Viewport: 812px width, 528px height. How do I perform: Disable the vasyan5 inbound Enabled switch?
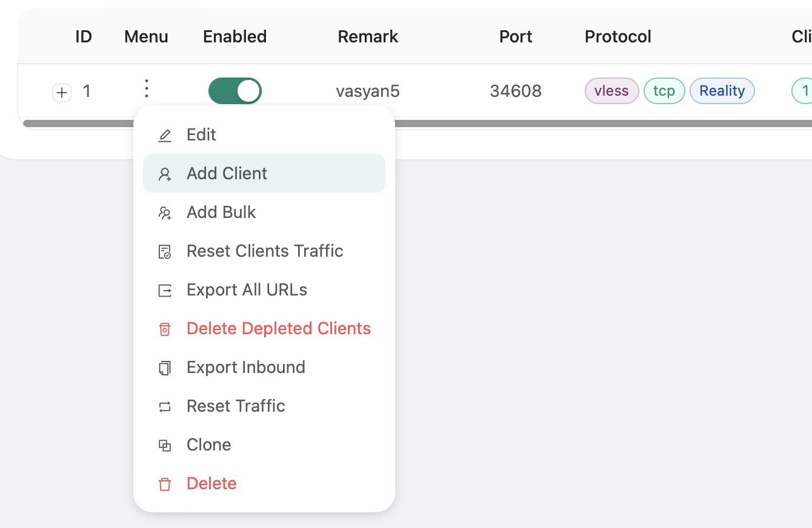235,91
